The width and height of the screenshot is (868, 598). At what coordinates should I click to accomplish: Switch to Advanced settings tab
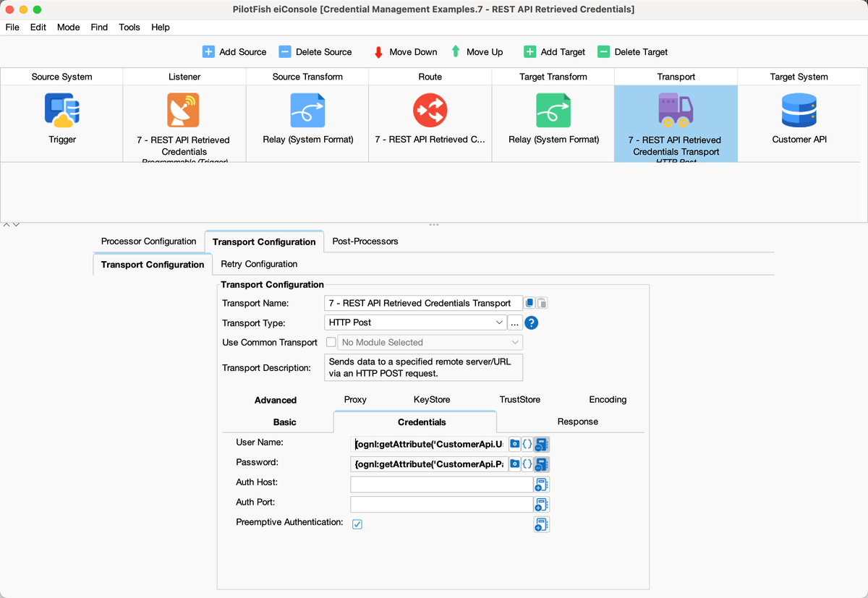coord(276,400)
